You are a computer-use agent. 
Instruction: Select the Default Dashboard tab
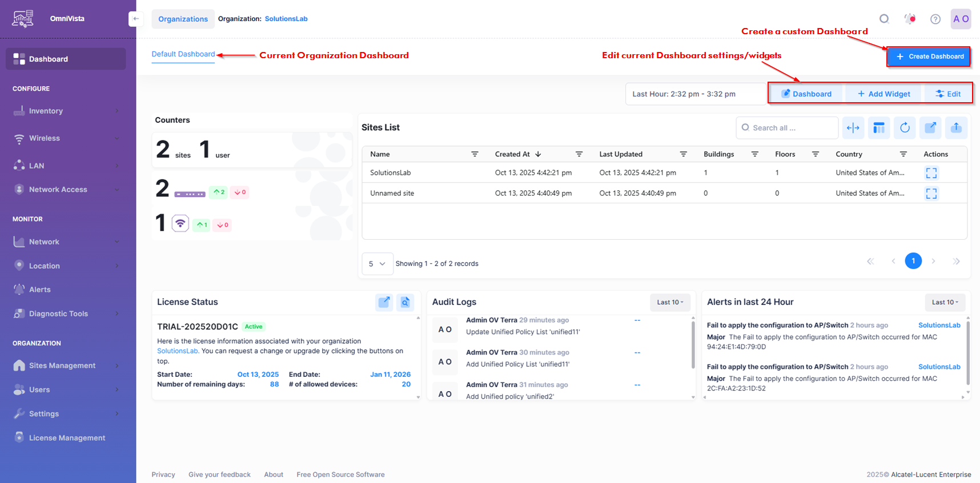tap(183, 54)
